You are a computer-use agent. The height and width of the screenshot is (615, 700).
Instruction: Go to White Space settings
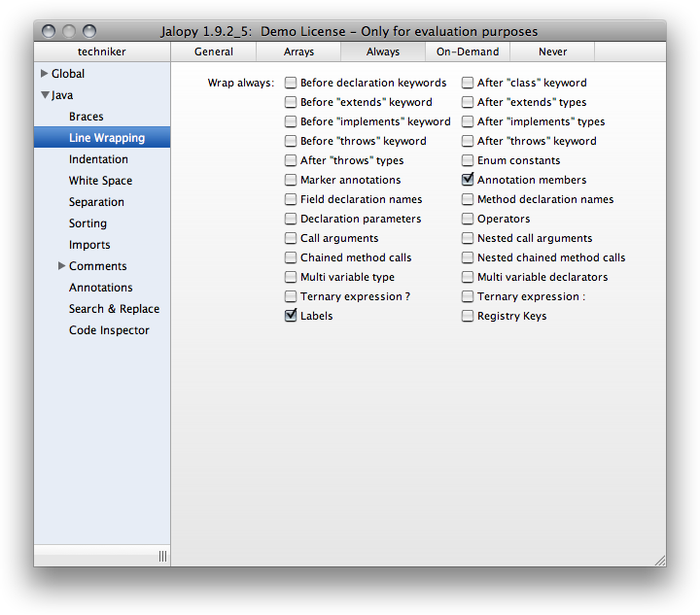coord(100,181)
